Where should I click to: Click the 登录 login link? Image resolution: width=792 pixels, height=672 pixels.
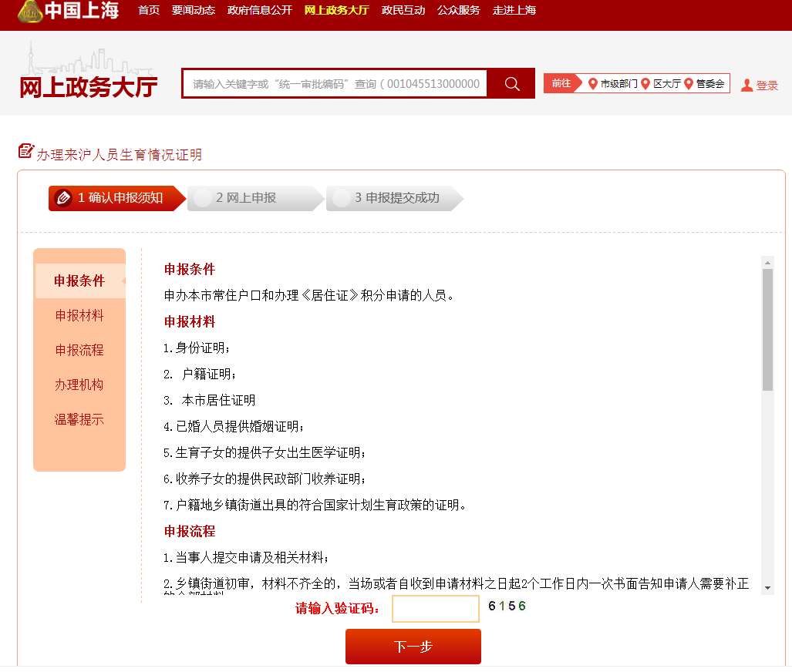[767, 86]
